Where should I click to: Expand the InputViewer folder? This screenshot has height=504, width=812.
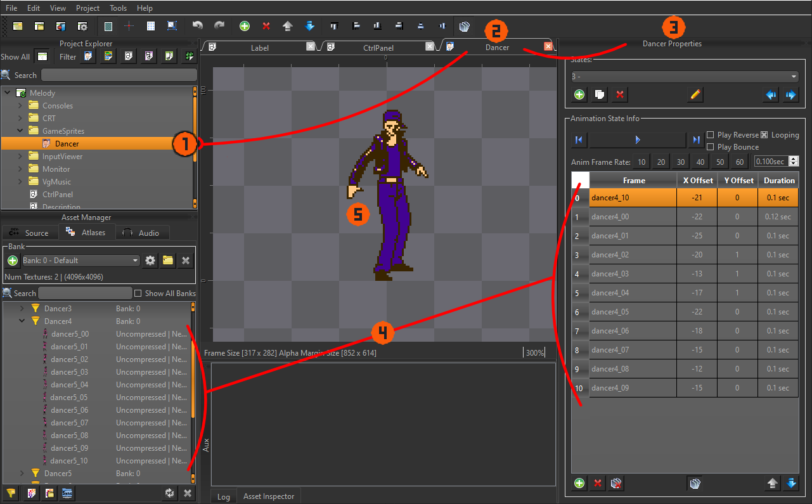[x=20, y=157]
